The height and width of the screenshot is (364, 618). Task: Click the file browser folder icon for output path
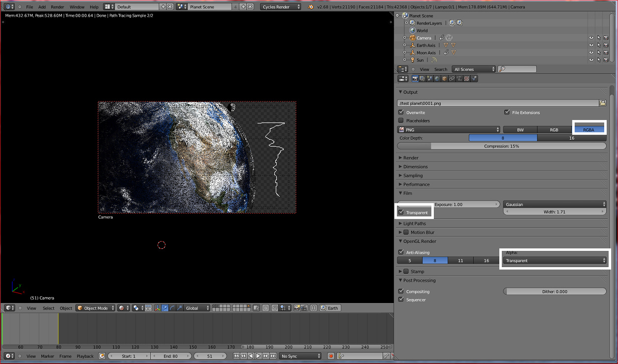tap(602, 103)
